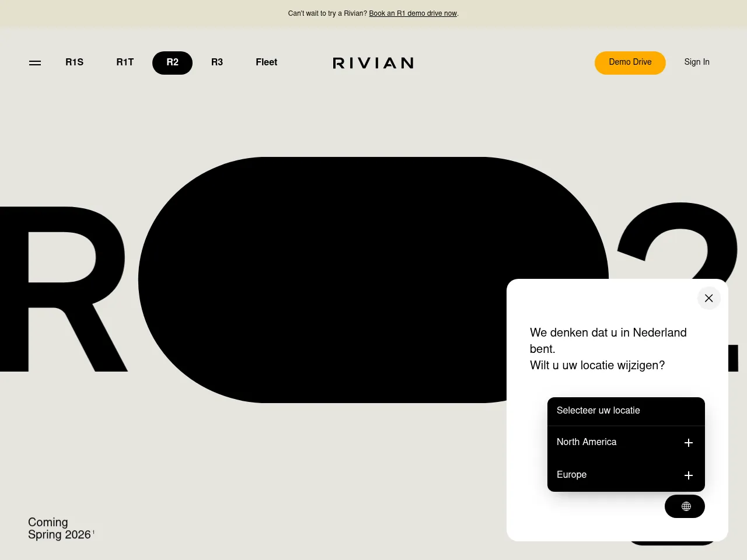Image resolution: width=747 pixels, height=560 pixels.
Task: Click the Demo Drive button
Action: coord(630,62)
